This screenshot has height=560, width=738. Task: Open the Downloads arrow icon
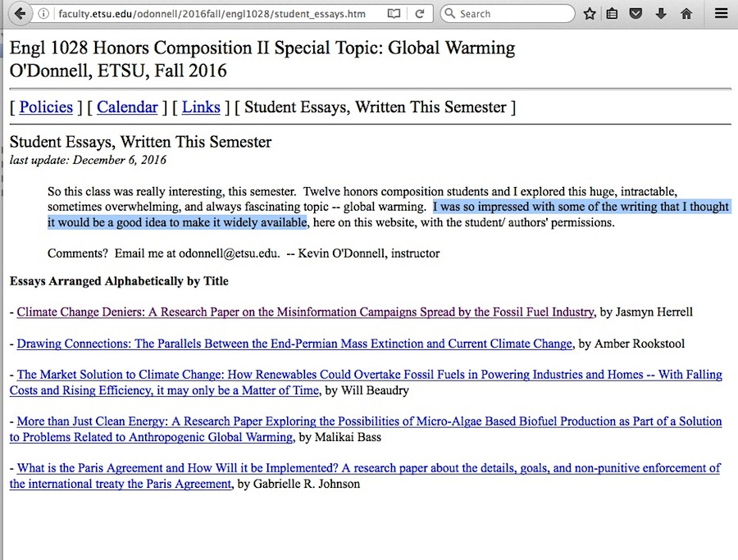[661, 14]
